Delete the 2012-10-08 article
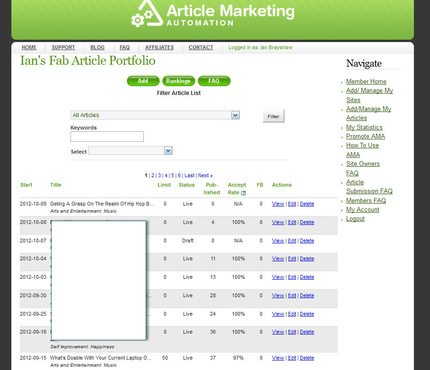This screenshot has height=370, width=430. point(307,222)
